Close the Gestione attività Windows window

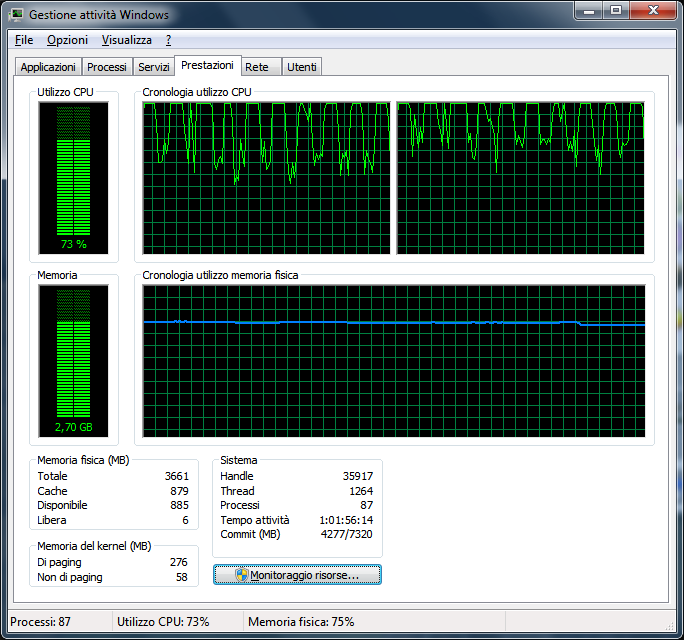coord(653,10)
